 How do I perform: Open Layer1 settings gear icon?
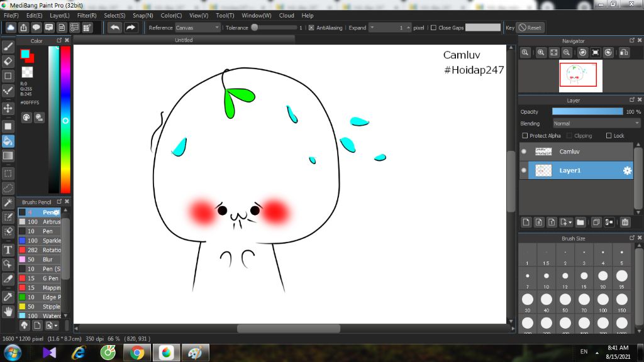click(627, 171)
